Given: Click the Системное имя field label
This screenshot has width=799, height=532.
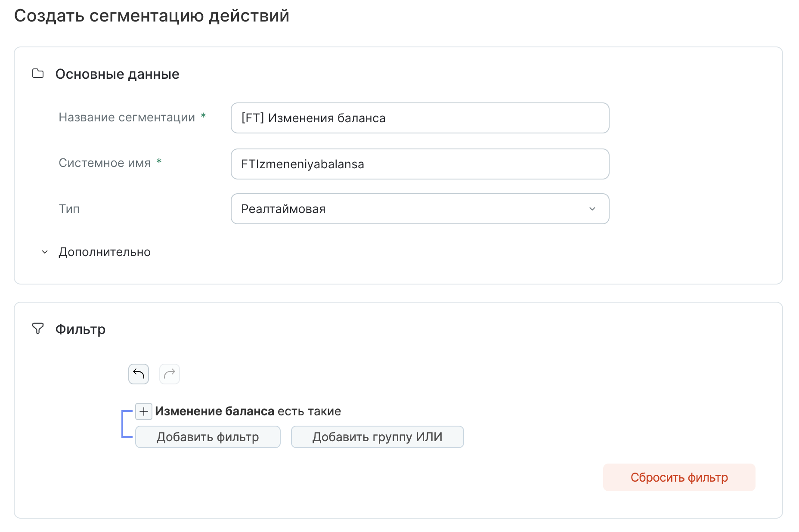Looking at the screenshot, I should (105, 163).
